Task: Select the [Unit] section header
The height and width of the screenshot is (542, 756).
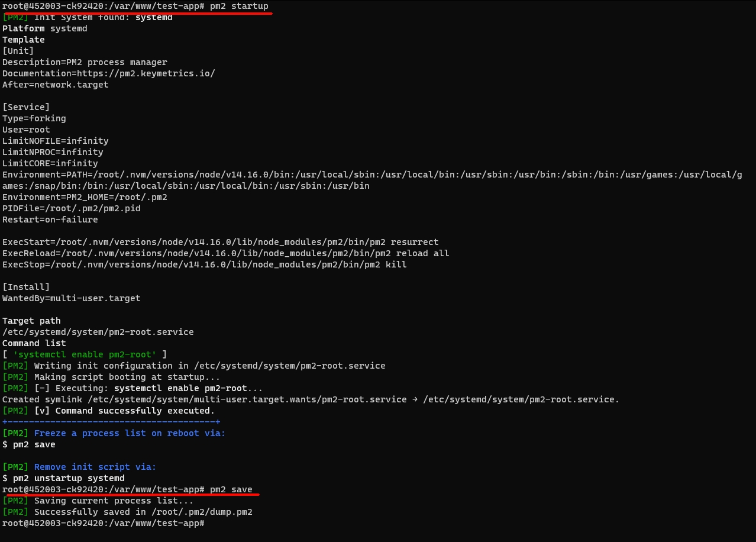Action: point(18,51)
